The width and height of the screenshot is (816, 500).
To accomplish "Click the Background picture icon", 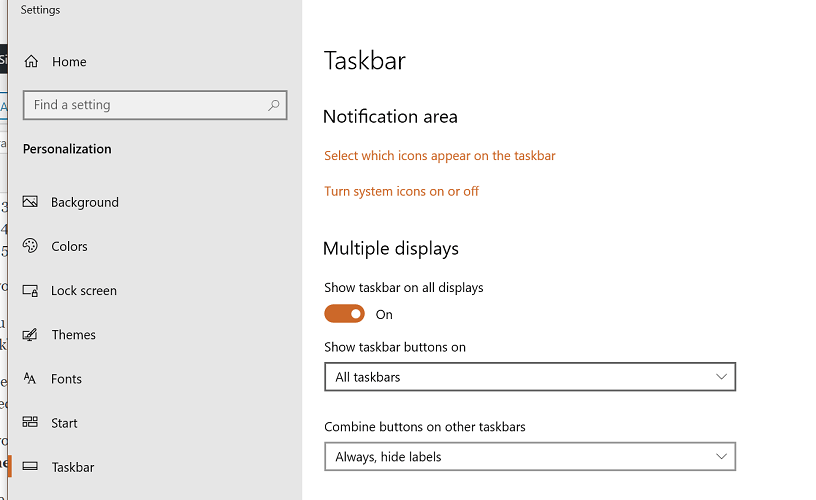I will point(30,202).
